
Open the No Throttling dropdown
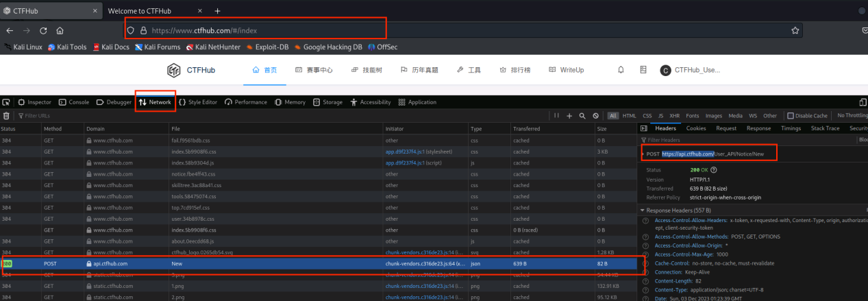[852, 116]
